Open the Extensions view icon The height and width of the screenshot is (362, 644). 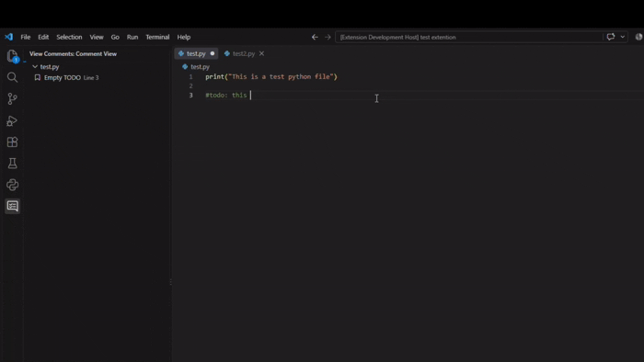coord(12,141)
